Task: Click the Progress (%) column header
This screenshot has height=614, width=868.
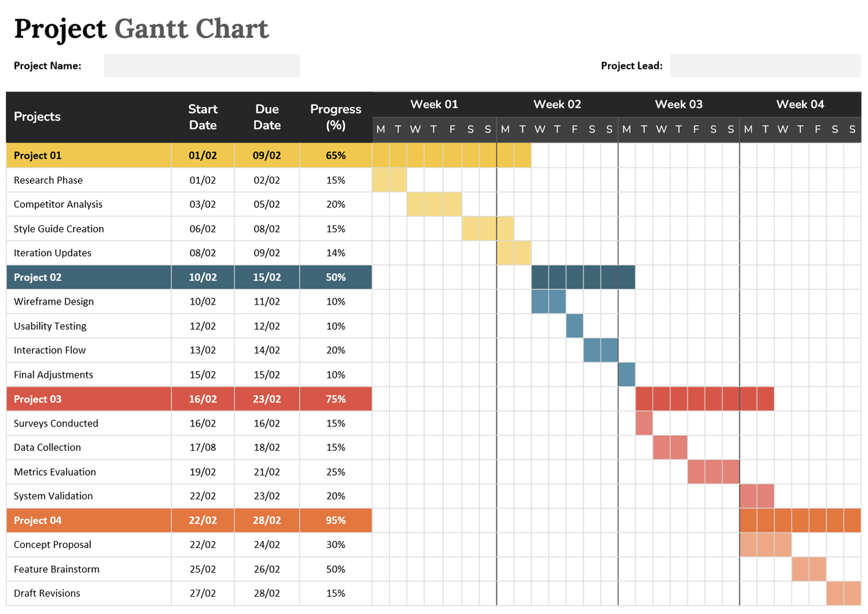Action: 336,116
